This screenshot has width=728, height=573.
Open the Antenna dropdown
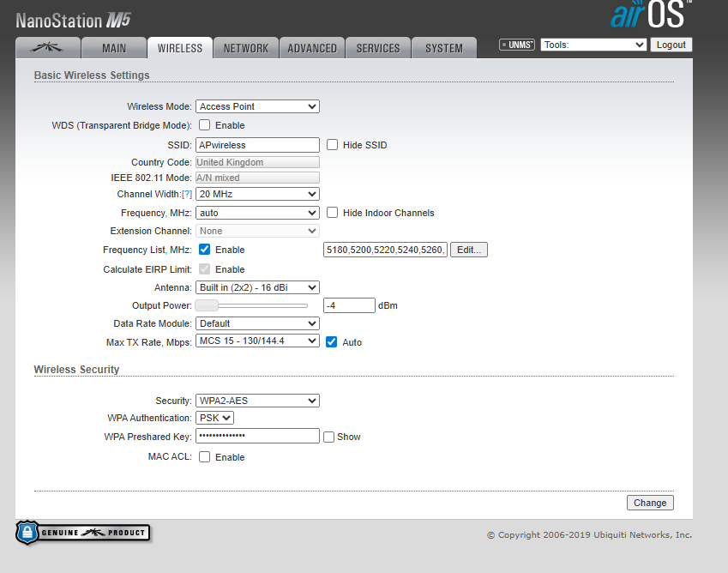(x=257, y=287)
